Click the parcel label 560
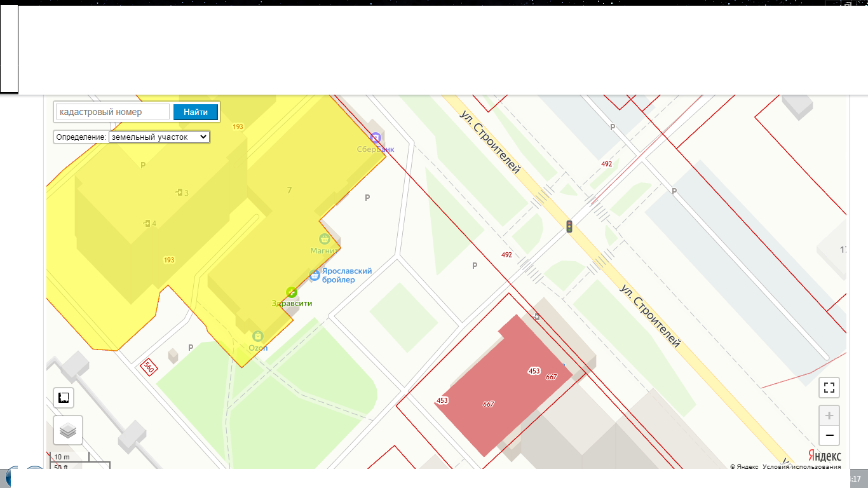Screen dimensions: 868x488 coord(149,367)
